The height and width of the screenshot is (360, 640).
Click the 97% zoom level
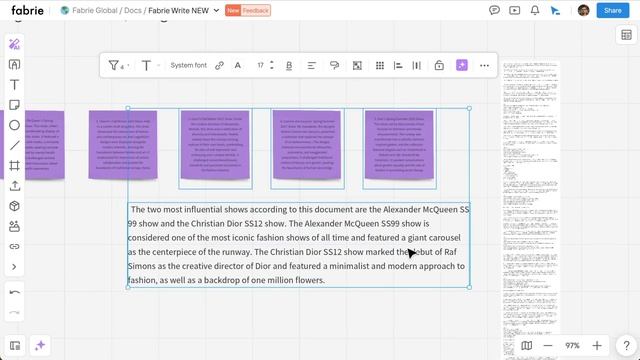pyautogui.click(x=572, y=346)
